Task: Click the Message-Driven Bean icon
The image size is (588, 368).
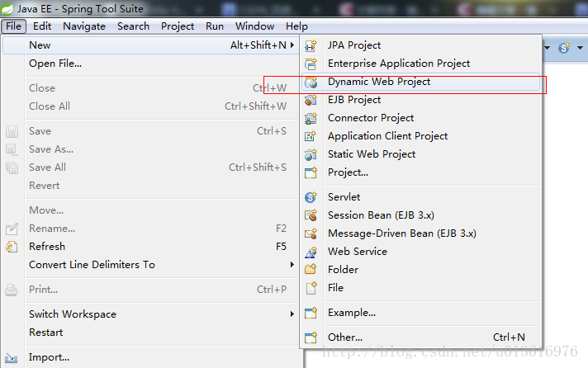Action: (311, 234)
